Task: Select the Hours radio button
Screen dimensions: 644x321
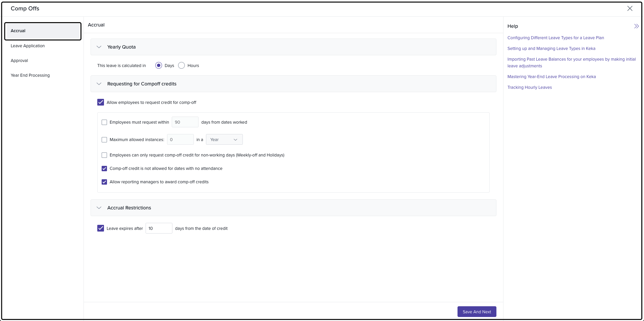Action: (x=181, y=66)
